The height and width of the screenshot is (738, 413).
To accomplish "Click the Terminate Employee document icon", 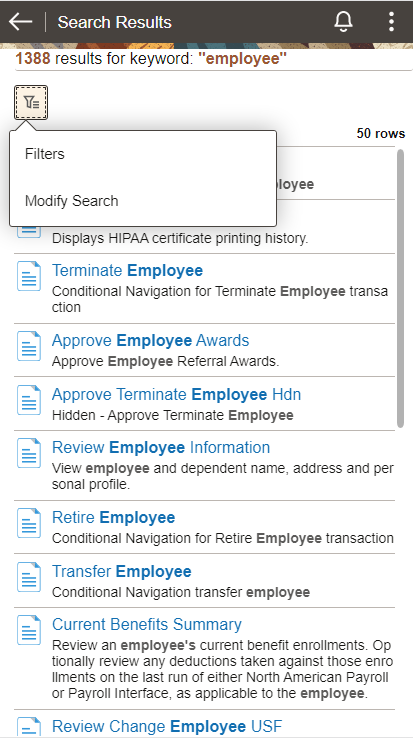I will [29, 276].
